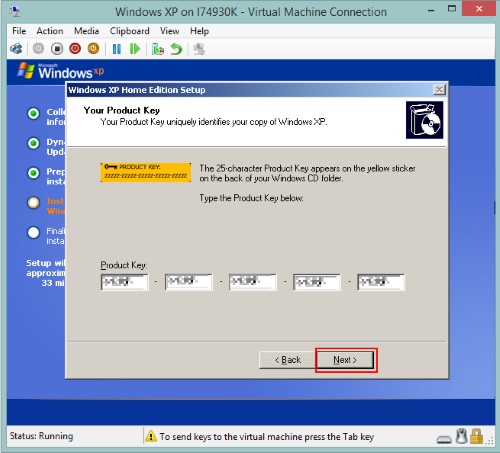Click the Virtual Machine Connection title bar icon
This screenshot has width=500, height=453.
[x=15, y=12]
